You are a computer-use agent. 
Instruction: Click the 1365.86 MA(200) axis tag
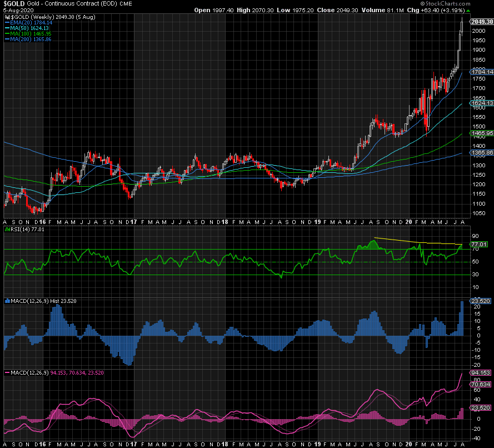click(x=482, y=152)
